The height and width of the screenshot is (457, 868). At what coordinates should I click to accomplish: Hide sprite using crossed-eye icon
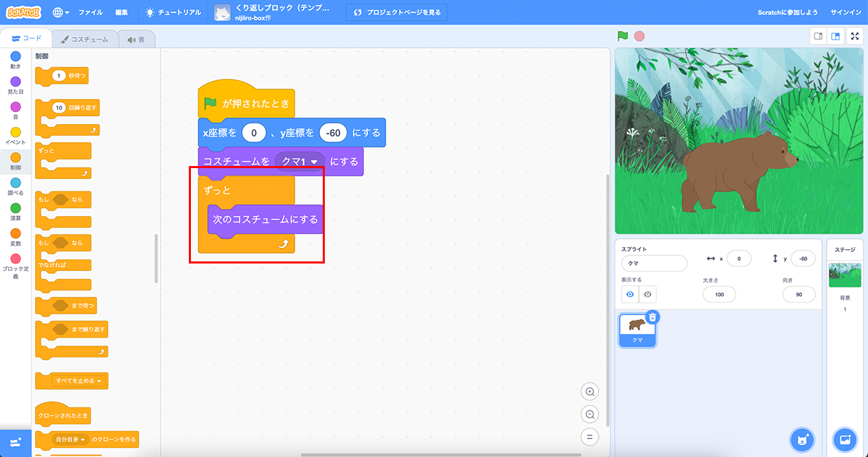648,294
